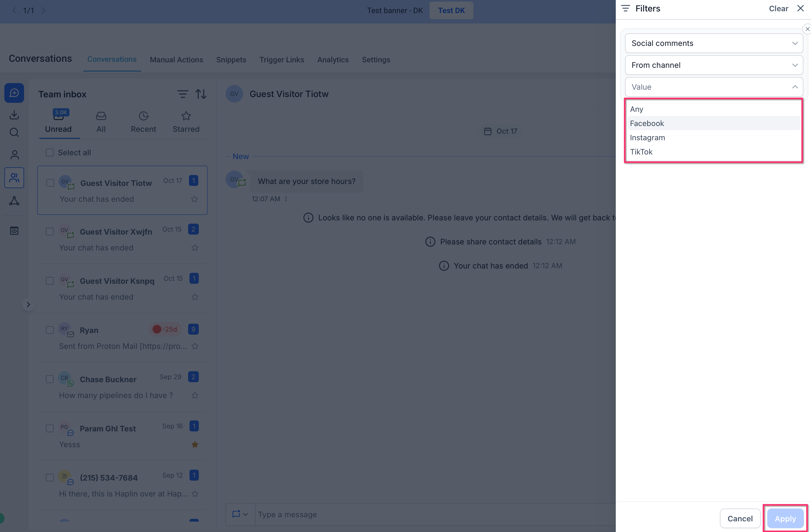Click the Type a message field
Image resolution: width=811 pixels, height=532 pixels.
pos(435,514)
